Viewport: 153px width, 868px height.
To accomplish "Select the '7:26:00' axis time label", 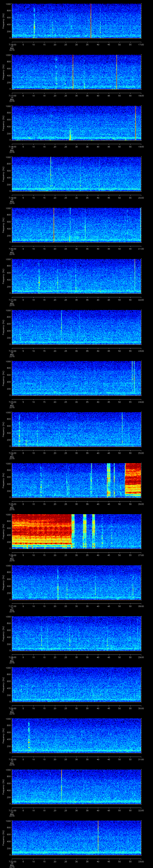I will point(12,555).
